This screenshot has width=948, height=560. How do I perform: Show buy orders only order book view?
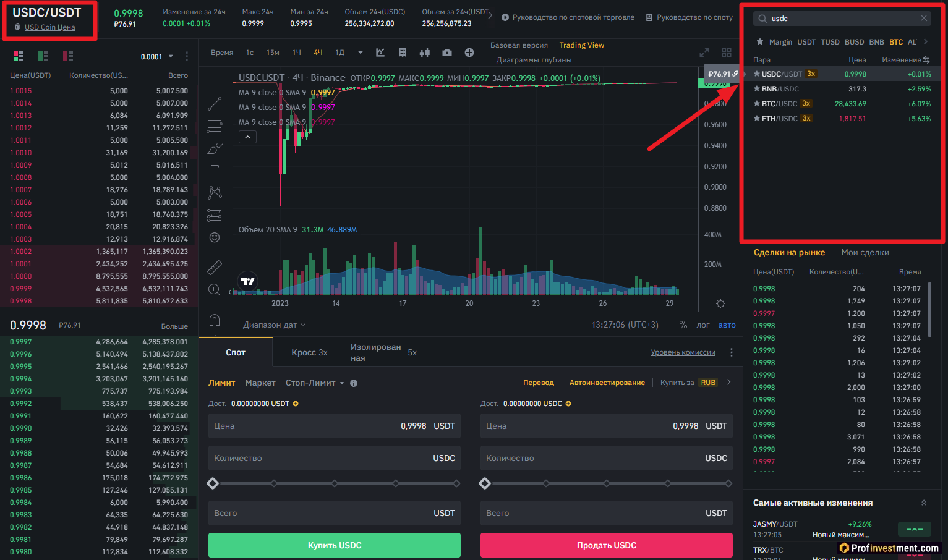(x=43, y=56)
